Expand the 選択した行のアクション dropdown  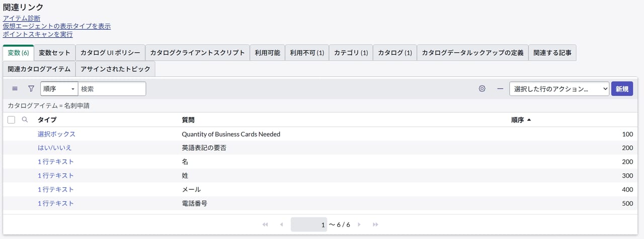(x=559, y=89)
